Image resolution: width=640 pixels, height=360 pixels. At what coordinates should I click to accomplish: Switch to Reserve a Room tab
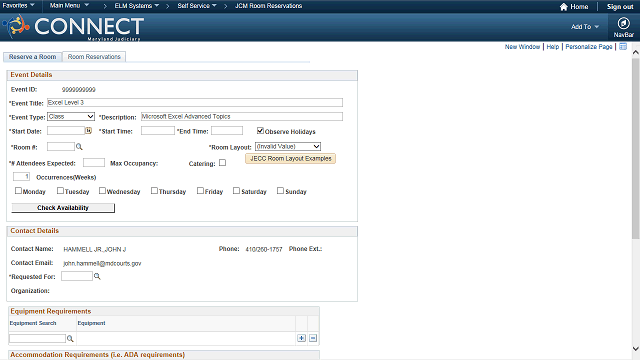click(33, 57)
